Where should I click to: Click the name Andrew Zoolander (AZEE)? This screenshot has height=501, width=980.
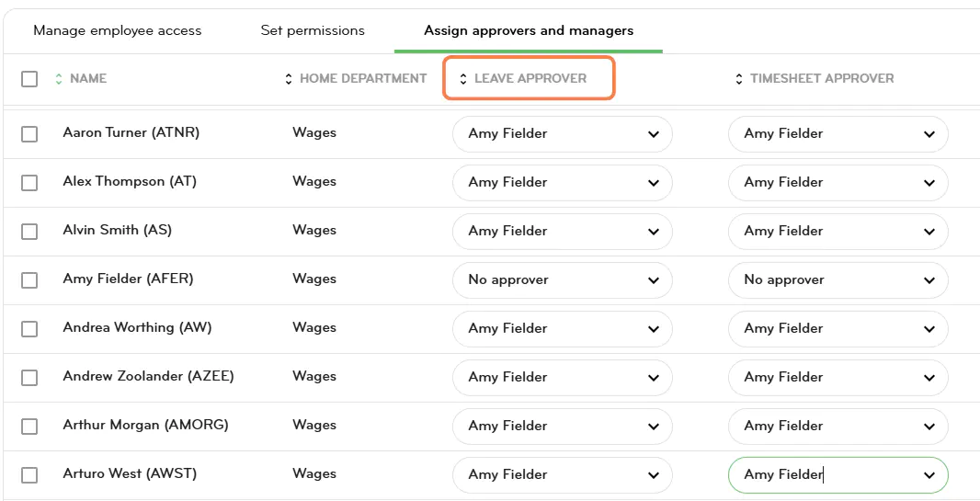[149, 376]
